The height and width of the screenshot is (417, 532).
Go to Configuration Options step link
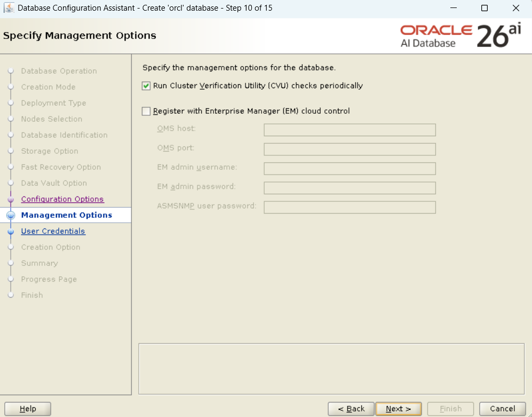click(x=62, y=199)
